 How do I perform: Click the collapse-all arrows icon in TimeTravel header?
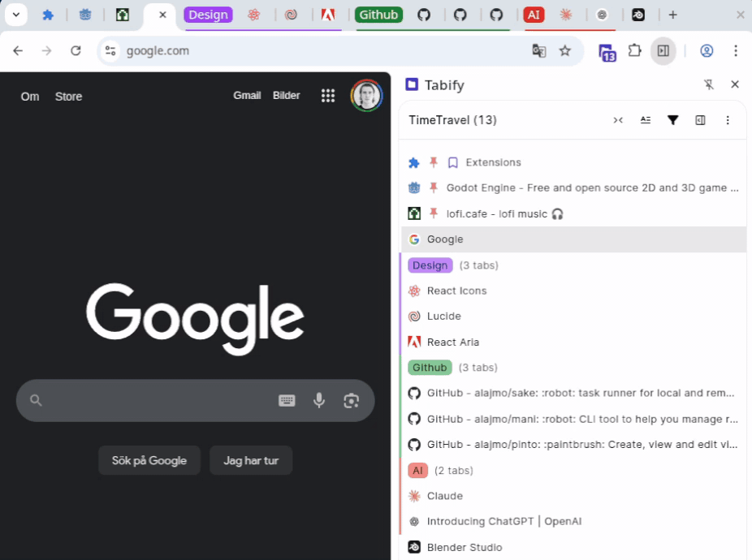(618, 119)
